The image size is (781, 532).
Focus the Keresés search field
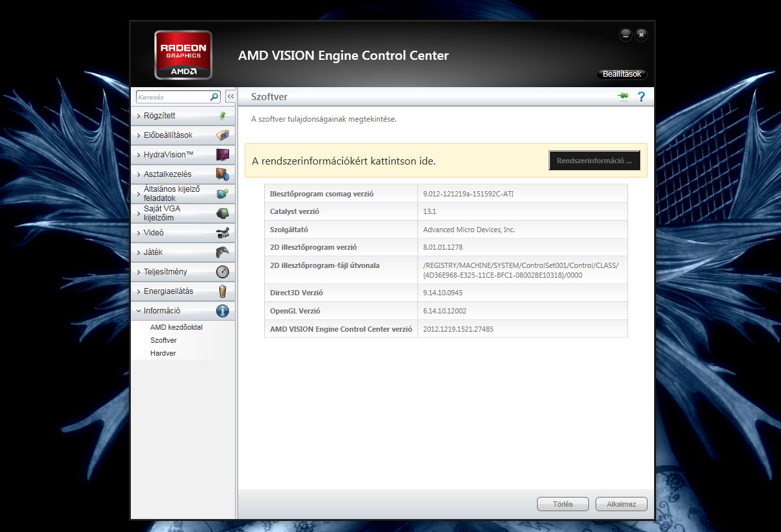click(172, 97)
